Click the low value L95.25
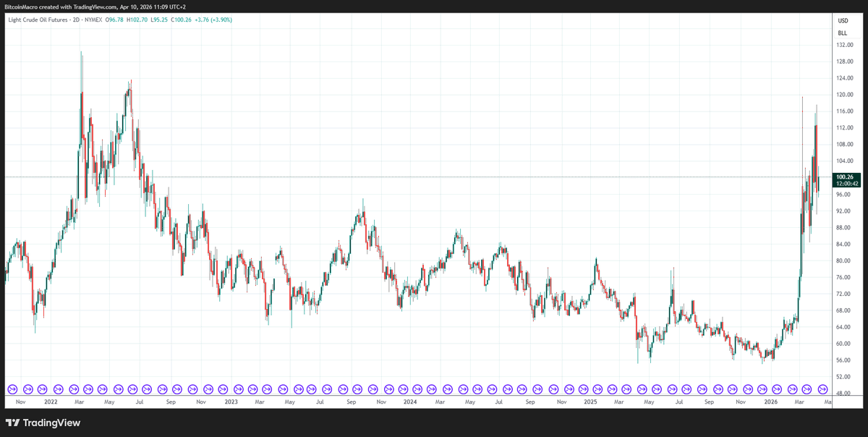 pyautogui.click(x=159, y=19)
